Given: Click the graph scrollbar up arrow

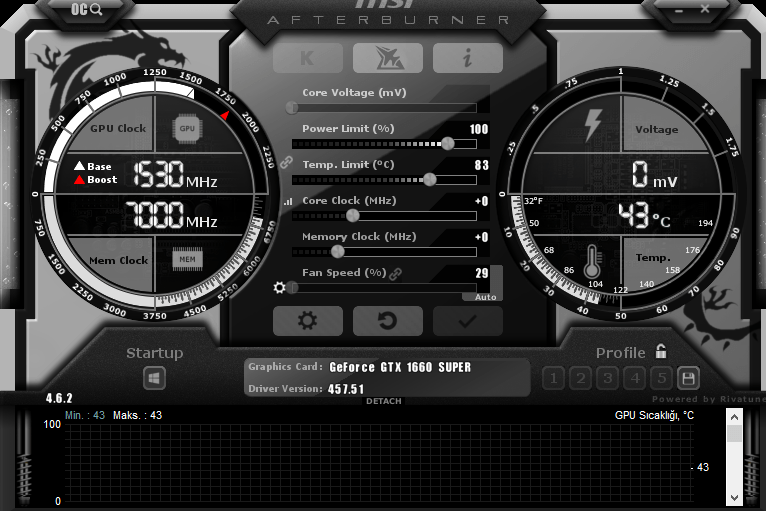Looking at the screenshot, I should 734,417.
